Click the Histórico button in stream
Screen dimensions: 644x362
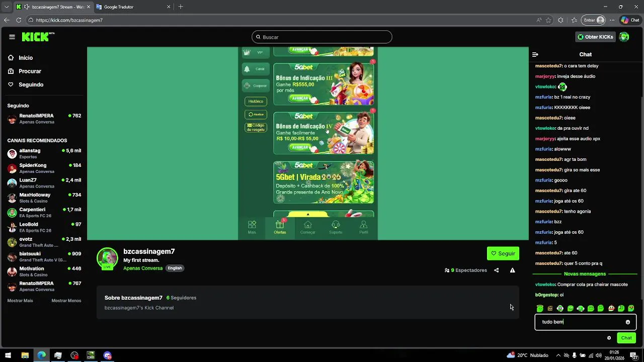(x=256, y=101)
